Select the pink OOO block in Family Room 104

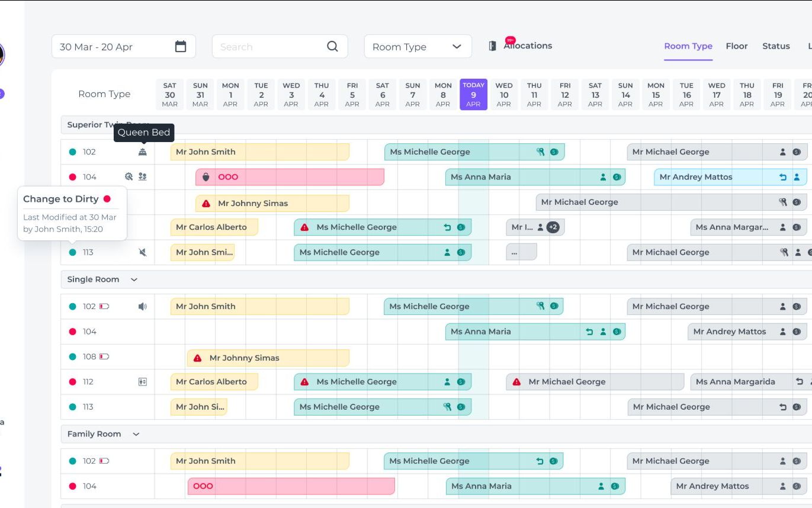291,486
